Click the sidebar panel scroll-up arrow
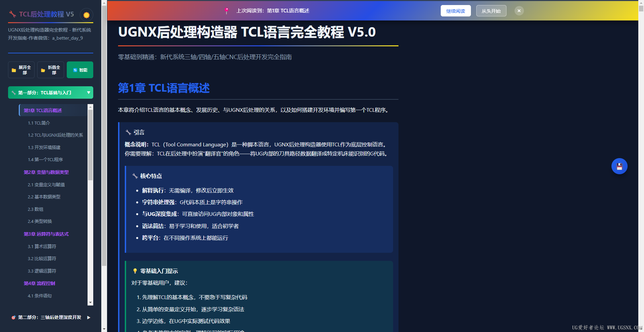Image resolution: width=644 pixels, height=332 pixels. point(104,3)
